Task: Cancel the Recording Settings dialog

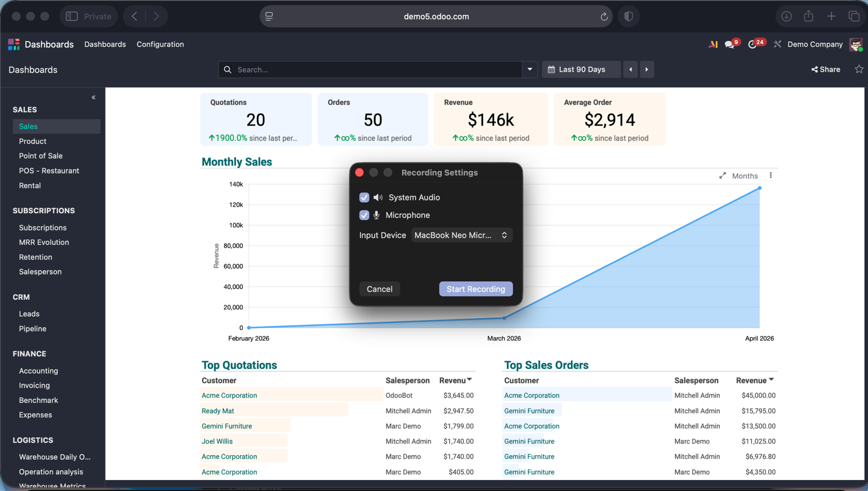Action: point(380,289)
